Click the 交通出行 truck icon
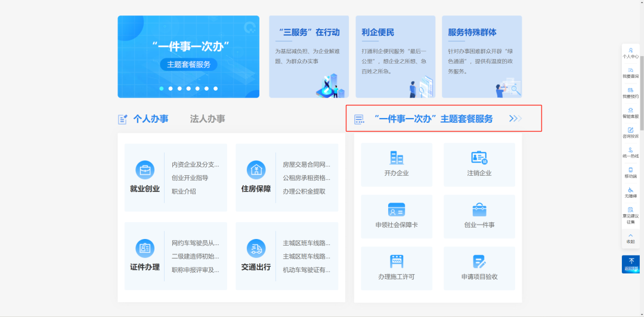Screen dimensions: 644x317 point(256,248)
